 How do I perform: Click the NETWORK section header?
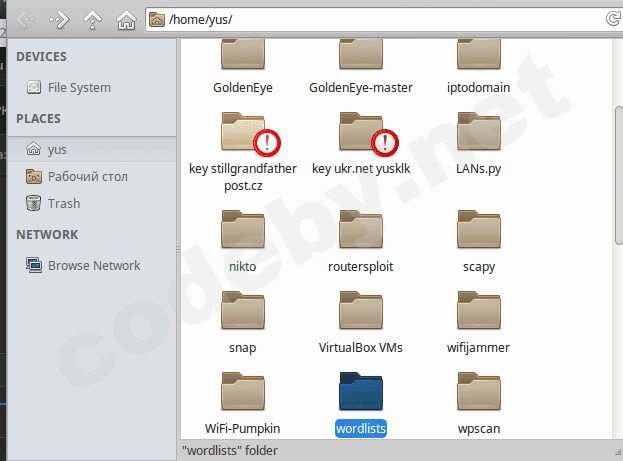tap(47, 234)
